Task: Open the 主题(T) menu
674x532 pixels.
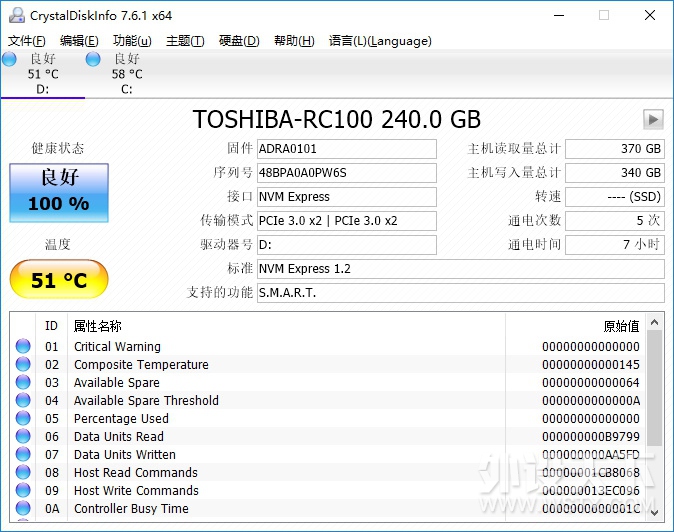Action: 185,41
